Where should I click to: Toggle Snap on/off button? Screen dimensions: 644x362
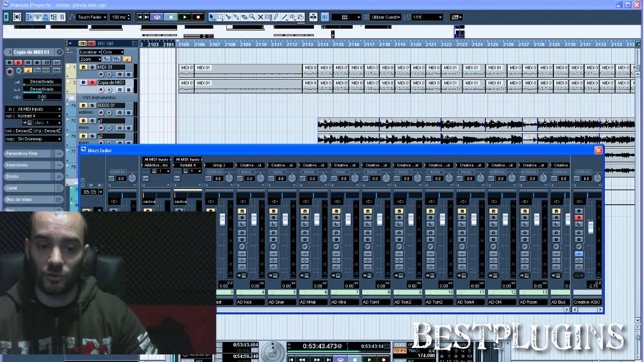(325, 17)
